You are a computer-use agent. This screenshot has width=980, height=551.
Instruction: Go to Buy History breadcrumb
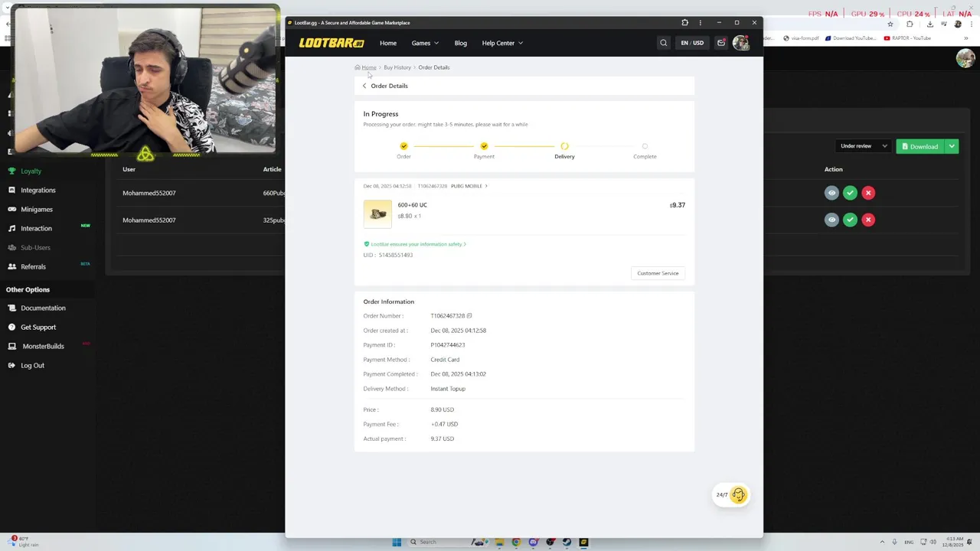point(397,67)
